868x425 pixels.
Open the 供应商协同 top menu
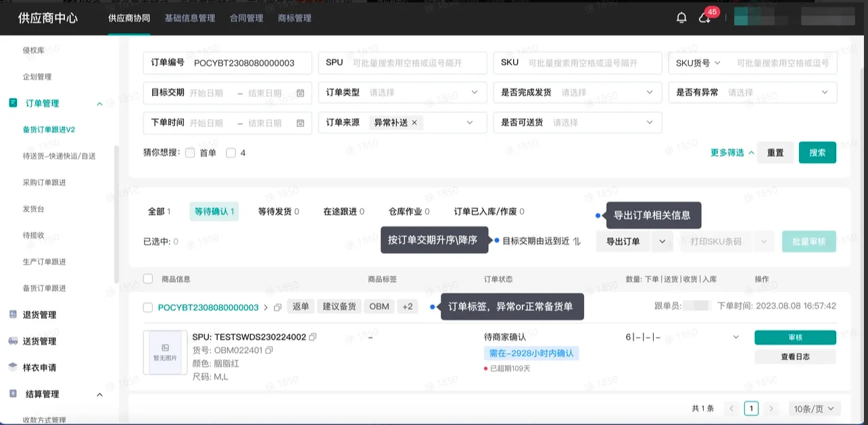coord(129,18)
